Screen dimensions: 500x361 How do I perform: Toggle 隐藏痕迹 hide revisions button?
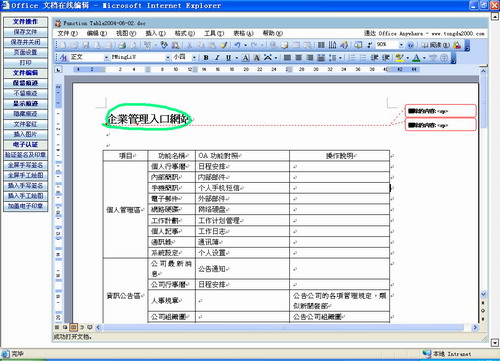pyautogui.click(x=25, y=114)
